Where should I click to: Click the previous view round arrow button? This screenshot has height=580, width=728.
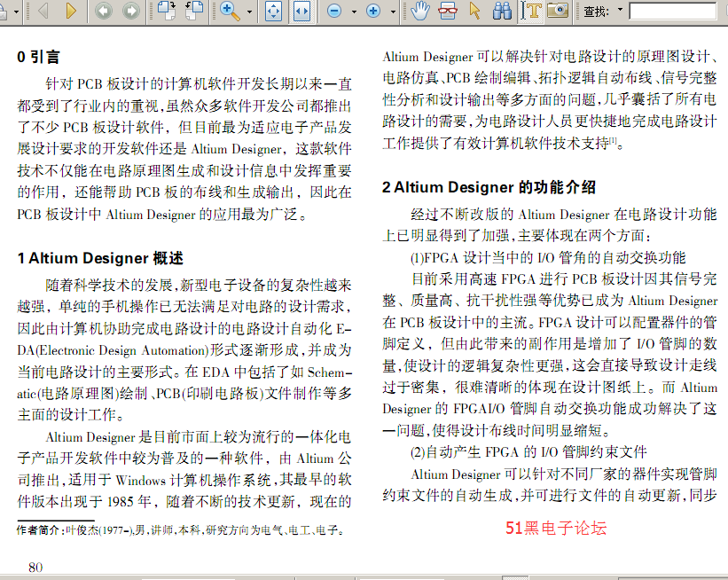coord(104,11)
